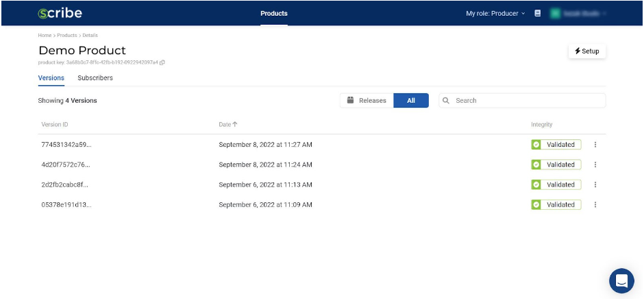Open the Subscribers tab
The width and height of the screenshot is (644, 299).
[x=95, y=78]
